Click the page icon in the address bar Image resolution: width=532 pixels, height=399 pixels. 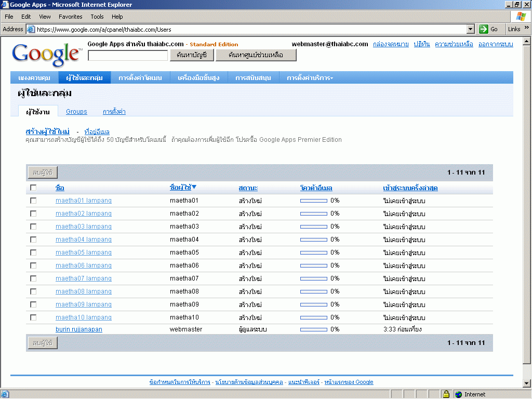[x=31, y=29]
